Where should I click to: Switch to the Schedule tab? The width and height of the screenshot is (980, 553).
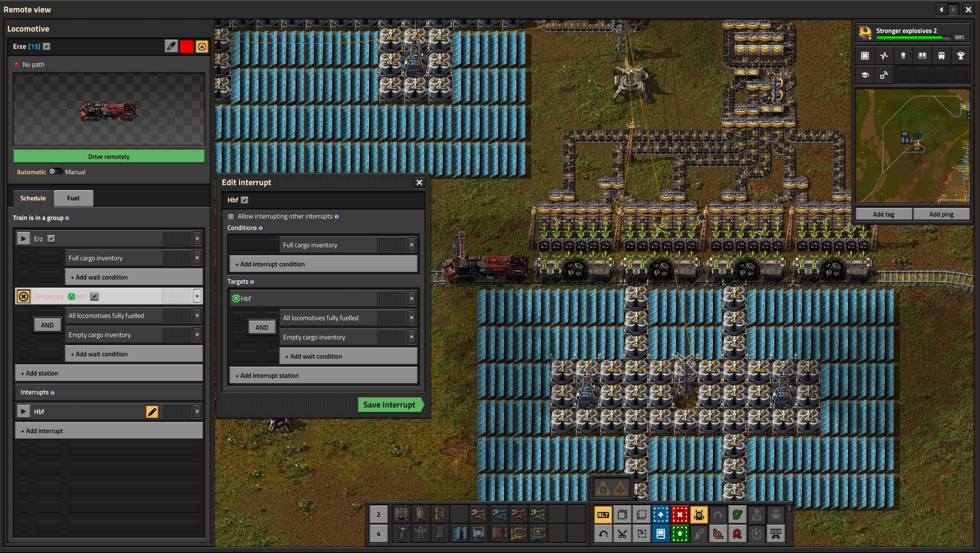[x=33, y=198]
